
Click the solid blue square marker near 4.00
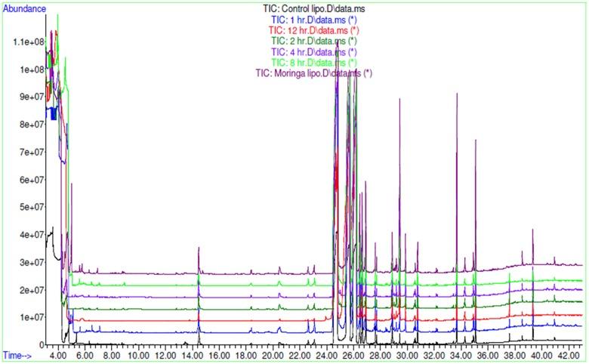point(54,113)
